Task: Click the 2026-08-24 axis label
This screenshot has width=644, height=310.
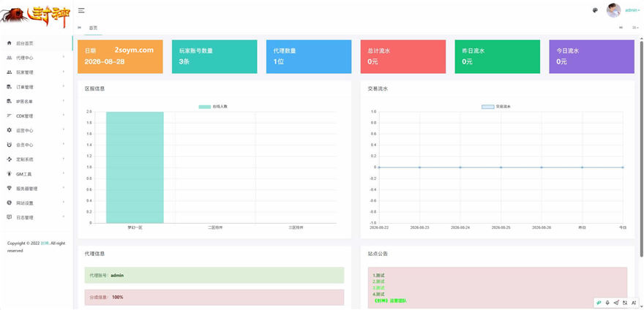Action: point(460,227)
